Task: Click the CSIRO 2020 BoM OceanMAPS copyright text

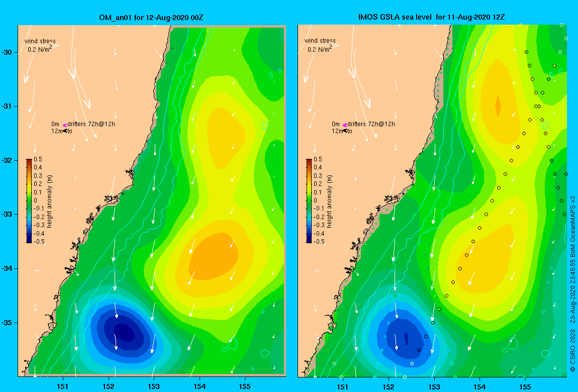Action: click(573, 283)
